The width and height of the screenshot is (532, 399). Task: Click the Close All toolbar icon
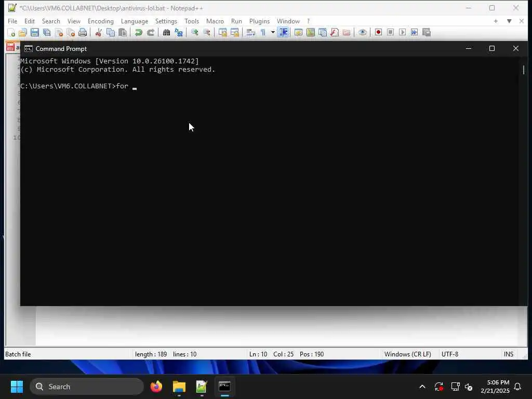click(x=71, y=33)
